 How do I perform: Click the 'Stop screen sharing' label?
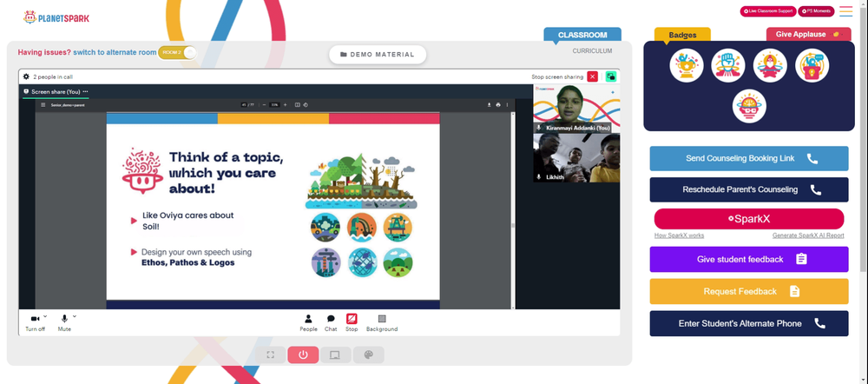tap(557, 77)
